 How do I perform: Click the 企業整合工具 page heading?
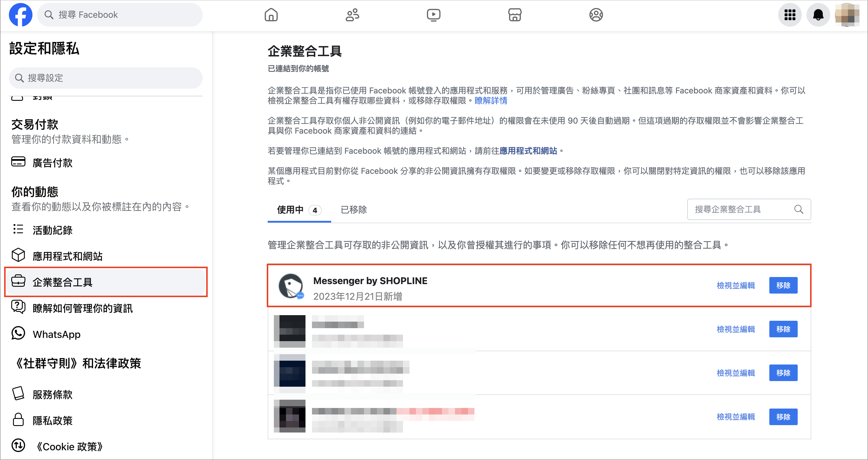305,51
